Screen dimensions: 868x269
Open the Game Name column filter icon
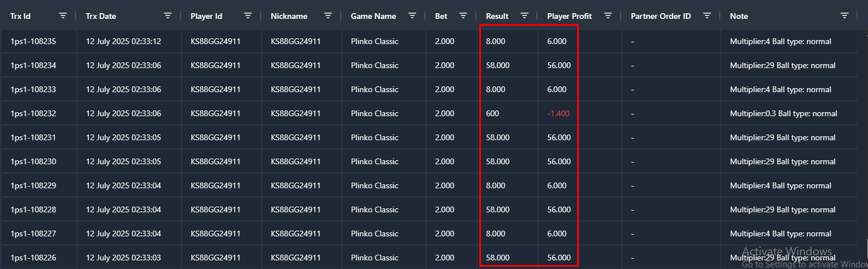[x=412, y=16]
